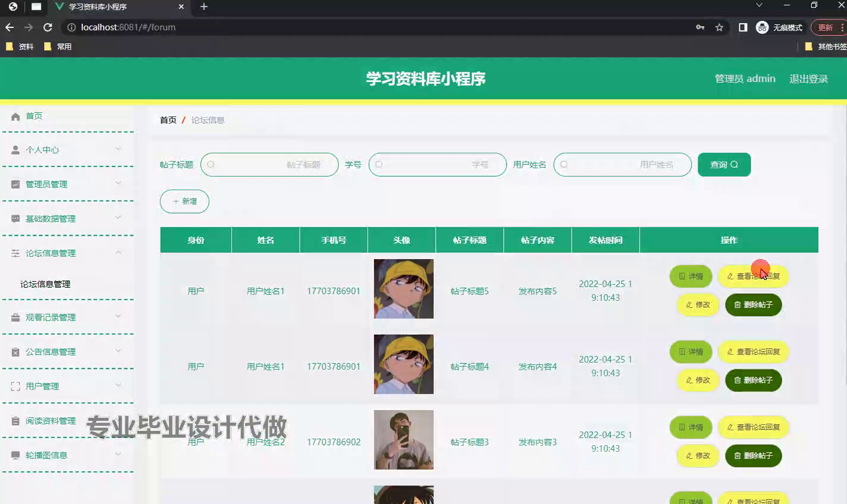Click the 新增 add button
The height and width of the screenshot is (504, 847).
(184, 201)
